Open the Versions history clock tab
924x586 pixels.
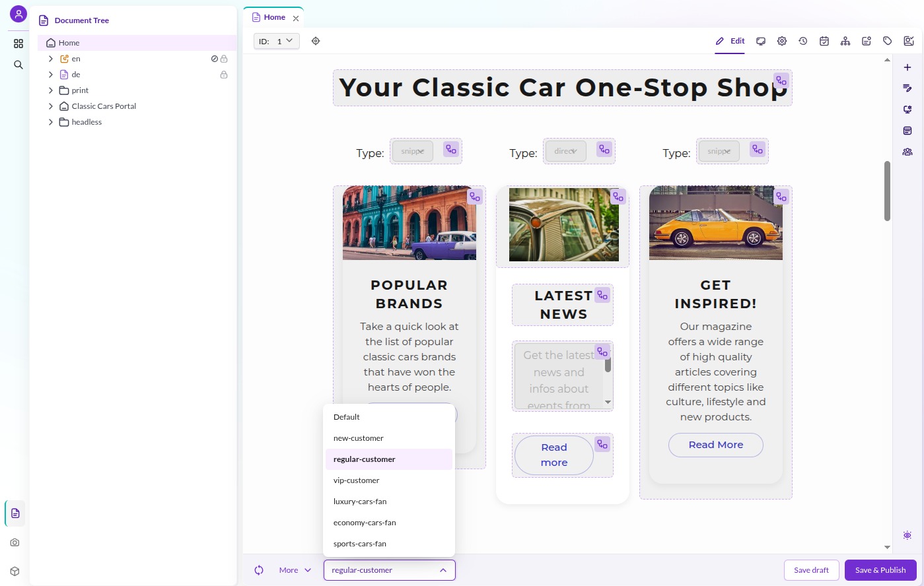tap(803, 41)
